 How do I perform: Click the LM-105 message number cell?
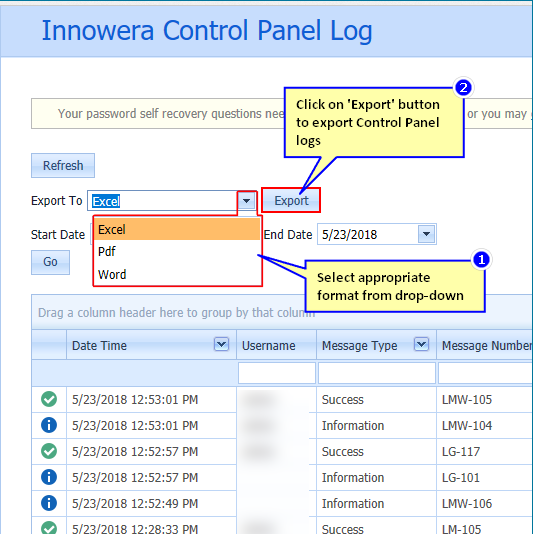(485, 525)
